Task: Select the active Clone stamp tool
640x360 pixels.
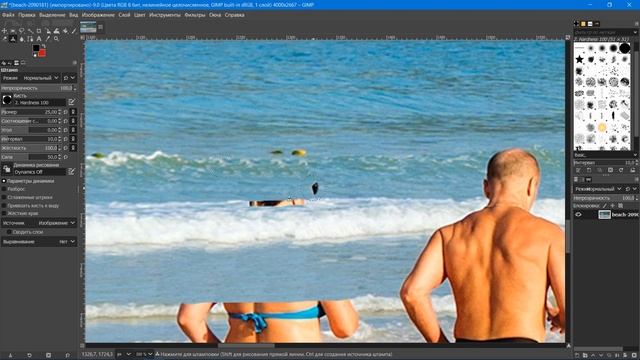Action: (x=13, y=39)
